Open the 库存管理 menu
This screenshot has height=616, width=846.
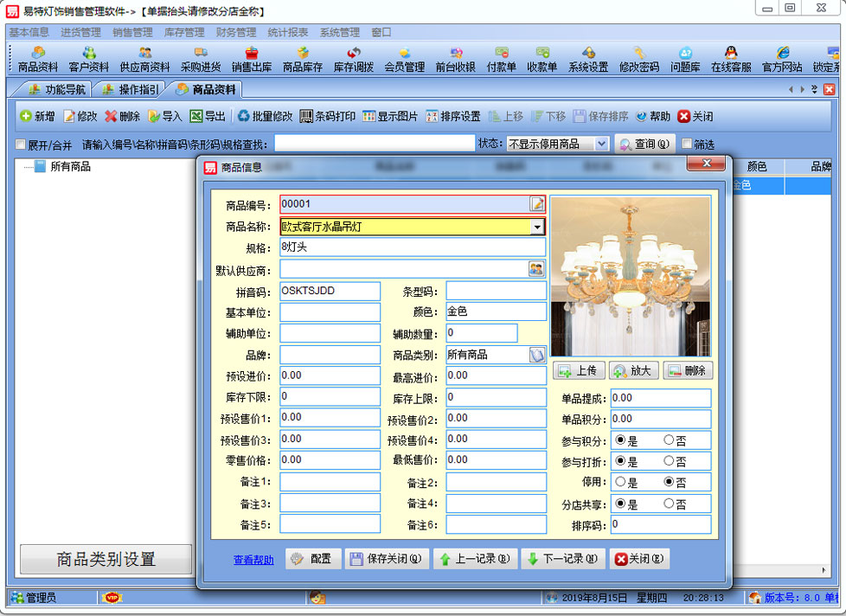(184, 32)
